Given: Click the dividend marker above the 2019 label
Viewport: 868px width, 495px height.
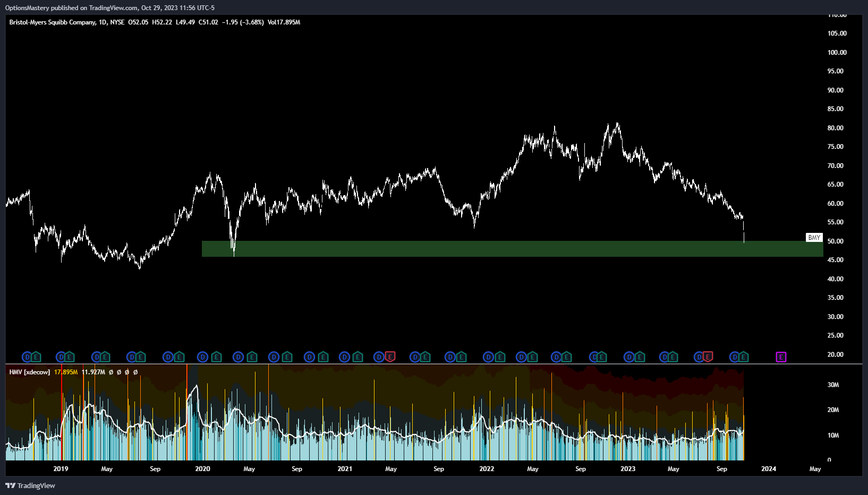Looking at the screenshot, I should pos(61,357).
